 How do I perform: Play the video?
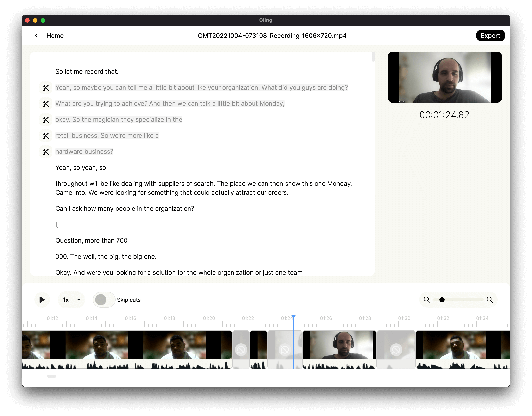pyautogui.click(x=42, y=300)
